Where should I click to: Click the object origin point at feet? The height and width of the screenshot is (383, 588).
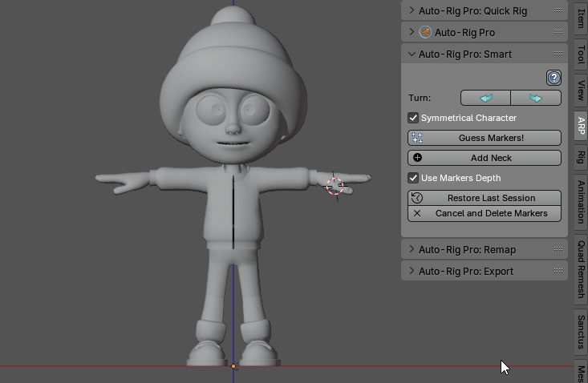tap(233, 366)
